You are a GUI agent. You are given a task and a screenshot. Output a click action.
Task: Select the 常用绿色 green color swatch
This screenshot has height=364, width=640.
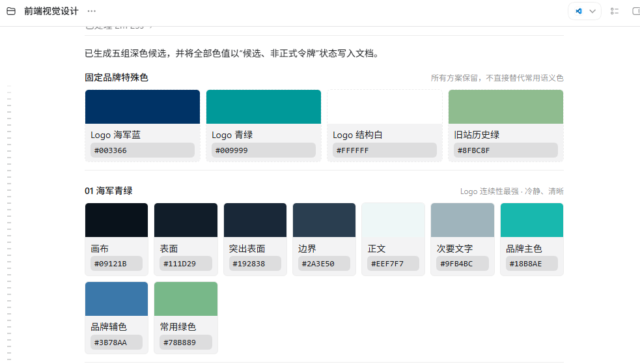pyautogui.click(x=186, y=299)
